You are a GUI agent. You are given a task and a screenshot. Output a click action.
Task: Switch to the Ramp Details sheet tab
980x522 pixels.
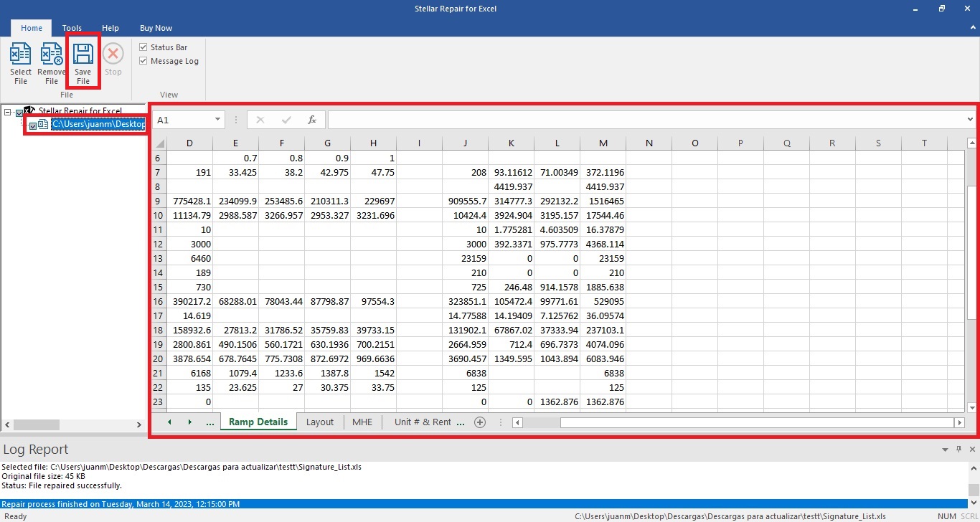point(258,422)
